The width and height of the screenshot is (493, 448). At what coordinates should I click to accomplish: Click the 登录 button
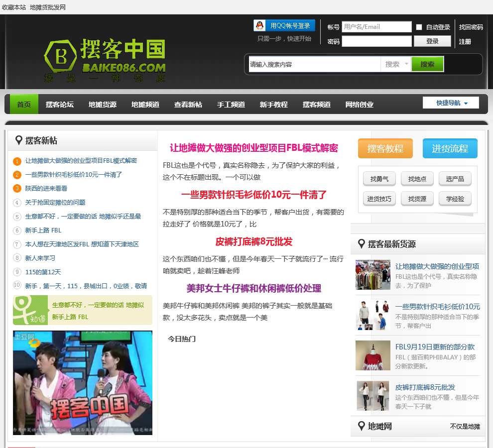[x=432, y=41]
